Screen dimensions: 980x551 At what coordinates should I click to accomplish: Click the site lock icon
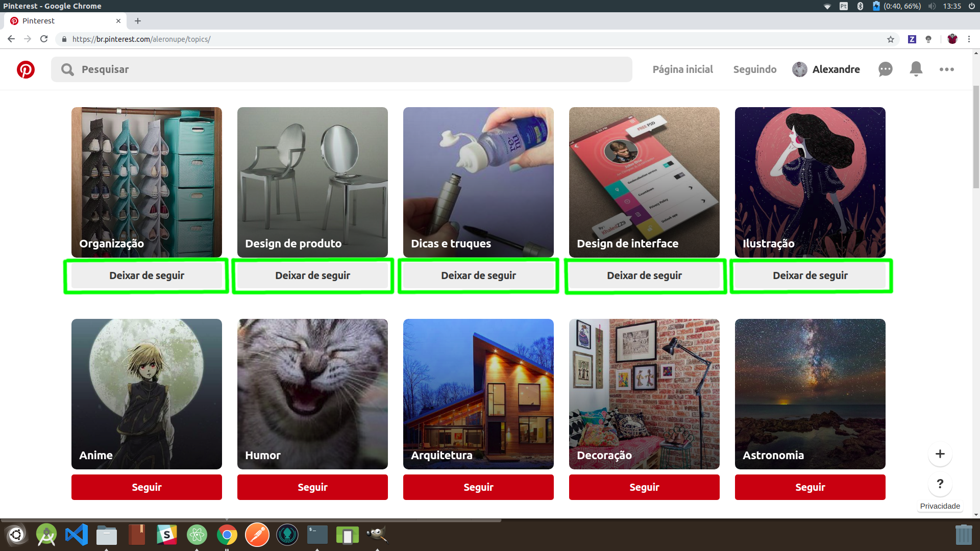coord(64,39)
